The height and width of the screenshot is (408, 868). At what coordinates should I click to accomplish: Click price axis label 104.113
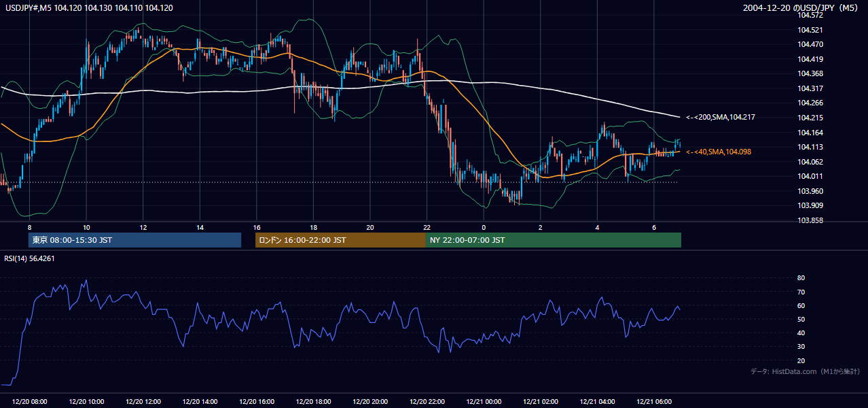pyautogui.click(x=811, y=147)
